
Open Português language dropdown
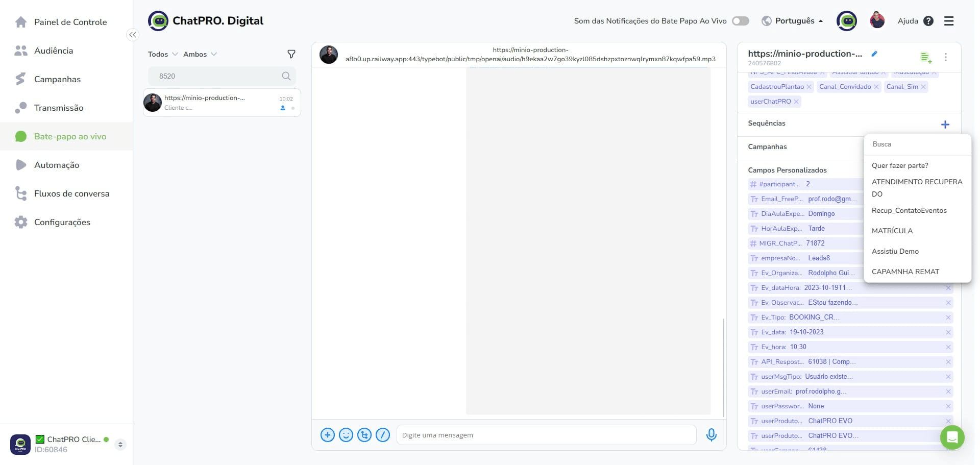point(792,21)
